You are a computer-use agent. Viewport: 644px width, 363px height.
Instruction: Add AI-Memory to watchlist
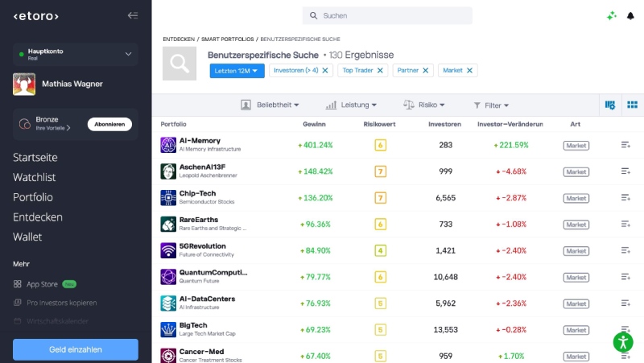625,145
